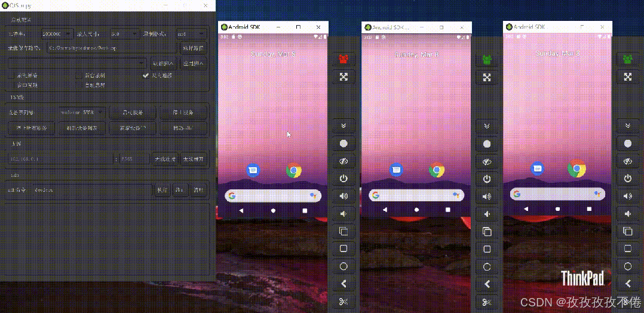Screen dimensions: 644x313
Task: Enable the 后台录制 background record checkbox
Action: click(x=79, y=76)
